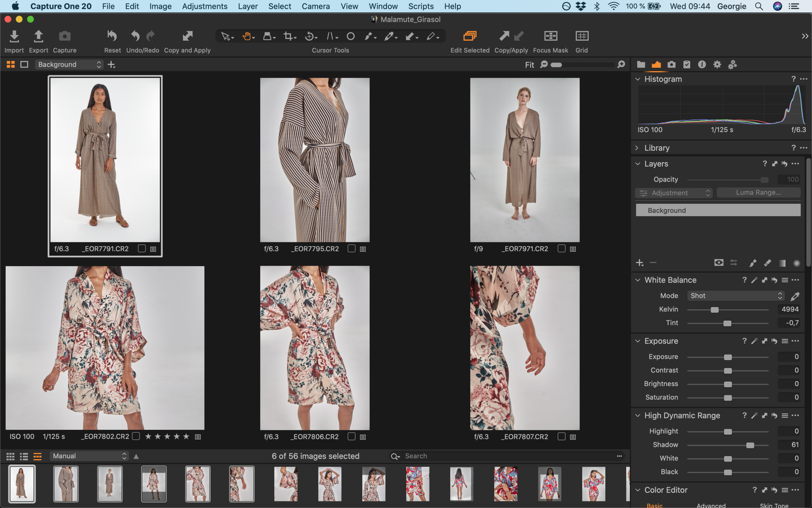The image size is (812, 508).
Task: Select the Rotation cursor tool
Action: pyautogui.click(x=311, y=37)
